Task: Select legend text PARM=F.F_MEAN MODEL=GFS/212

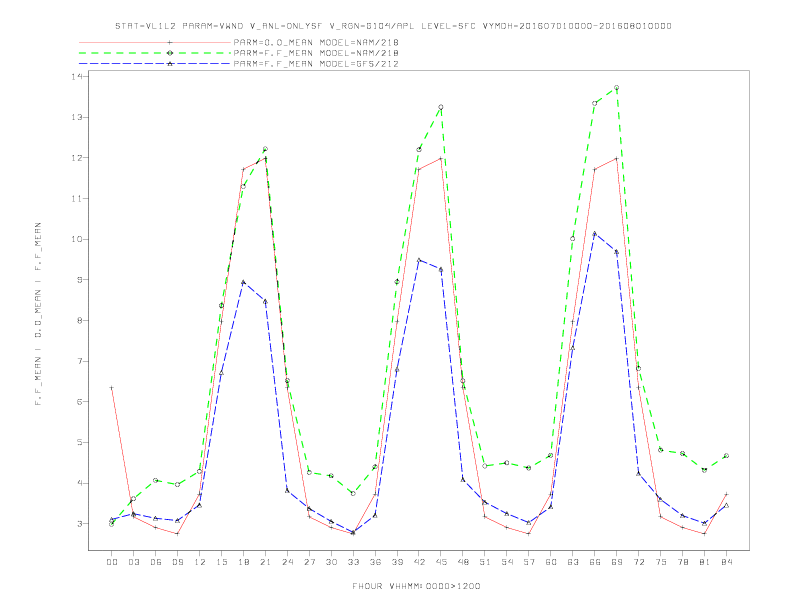Action: tap(316, 64)
